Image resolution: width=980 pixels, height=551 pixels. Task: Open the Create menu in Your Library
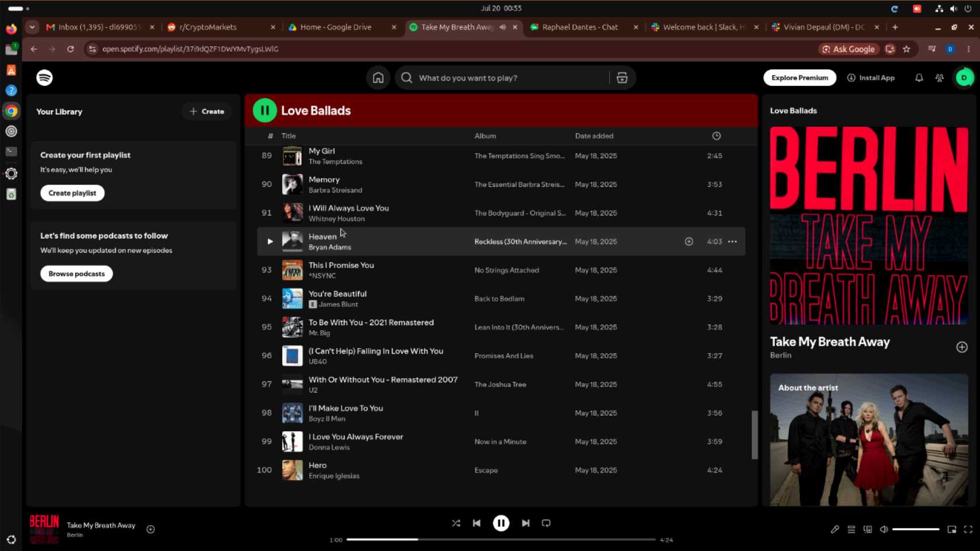point(206,111)
